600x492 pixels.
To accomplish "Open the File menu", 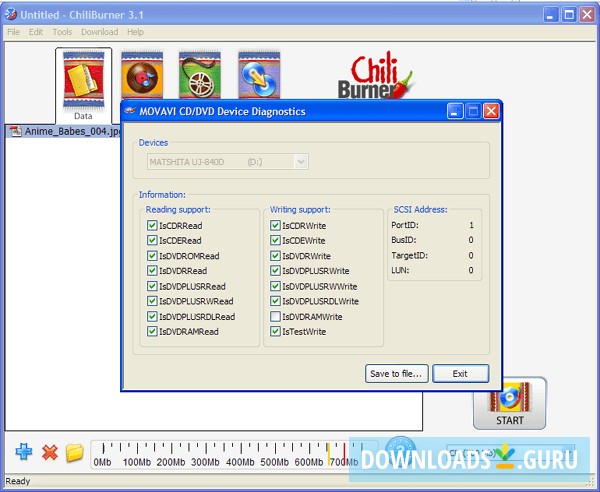I will coord(13,32).
